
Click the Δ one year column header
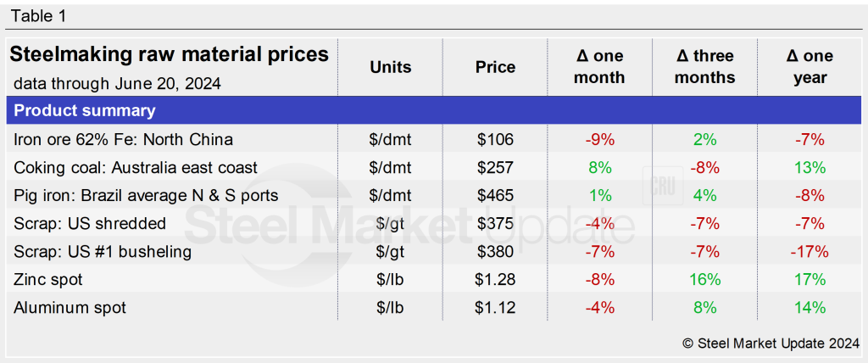pos(810,67)
